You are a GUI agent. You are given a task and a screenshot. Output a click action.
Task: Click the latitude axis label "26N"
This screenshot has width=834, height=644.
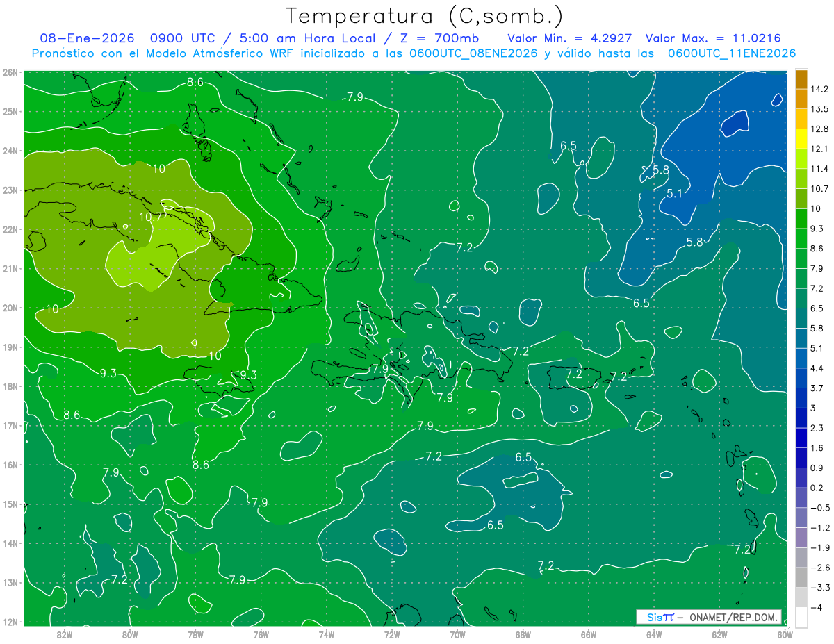coord(10,72)
